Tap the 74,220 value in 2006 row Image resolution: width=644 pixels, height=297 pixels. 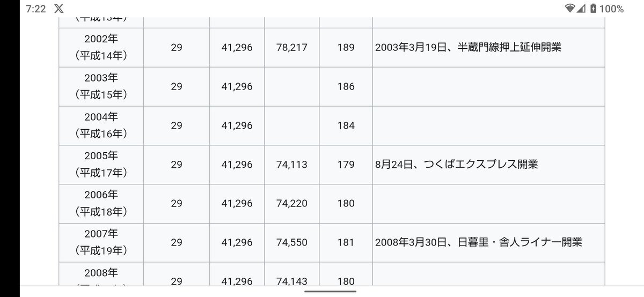292,204
